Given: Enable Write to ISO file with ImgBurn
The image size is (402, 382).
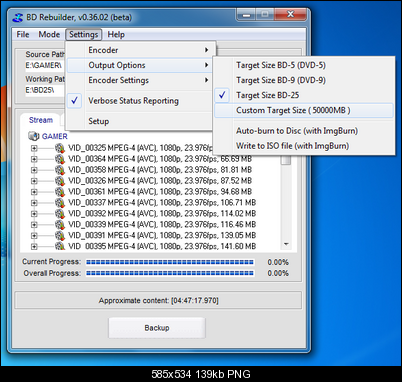Looking at the screenshot, I should pyautogui.click(x=303, y=146).
